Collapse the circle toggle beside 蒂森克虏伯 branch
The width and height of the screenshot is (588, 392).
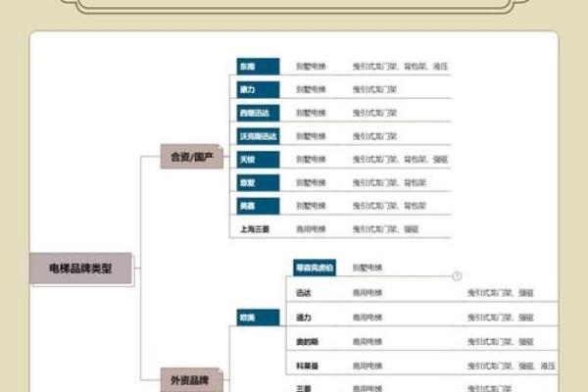[457, 276]
